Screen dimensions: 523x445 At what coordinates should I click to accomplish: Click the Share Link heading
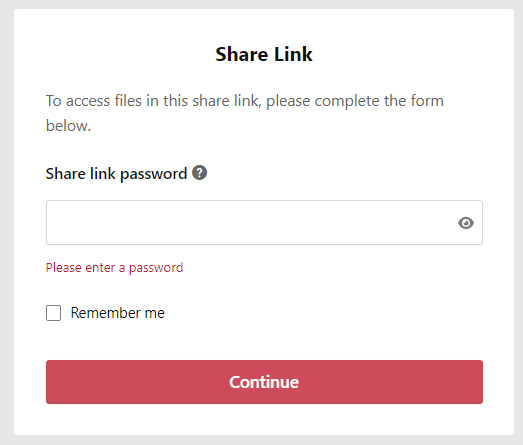tap(264, 54)
